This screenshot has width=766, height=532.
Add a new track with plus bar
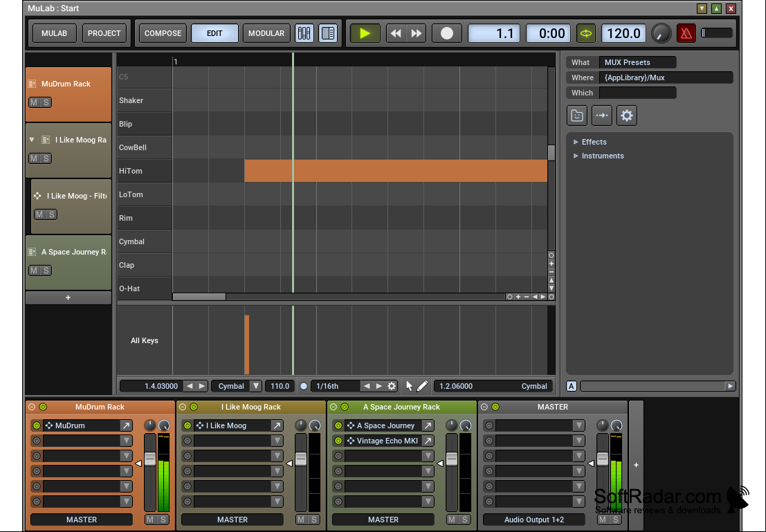tap(69, 297)
